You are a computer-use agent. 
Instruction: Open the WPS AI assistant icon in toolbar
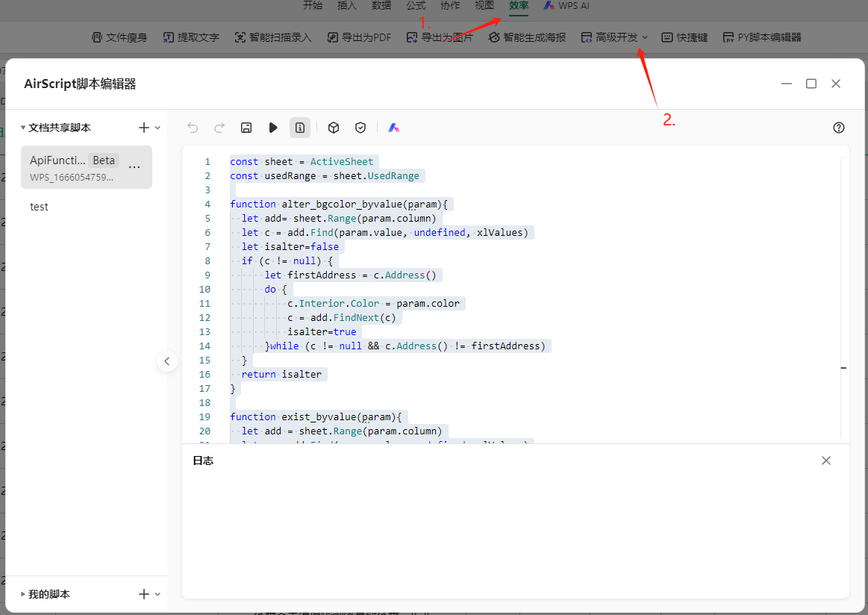pyautogui.click(x=394, y=128)
